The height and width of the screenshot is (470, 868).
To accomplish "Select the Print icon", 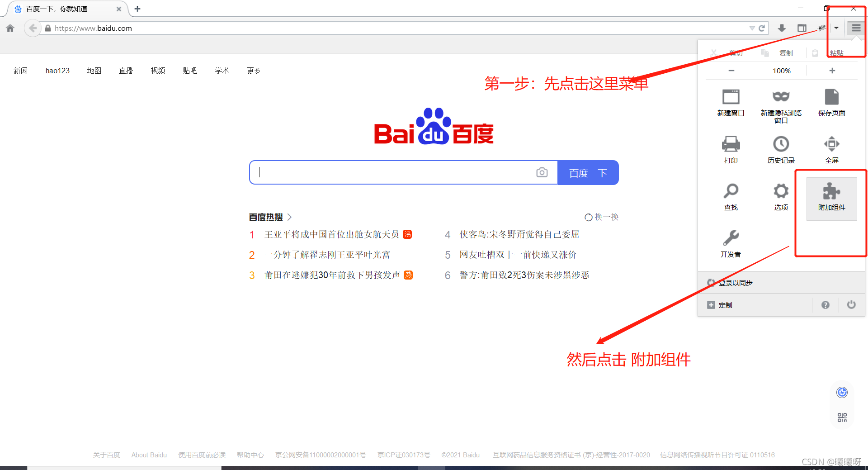I will click(x=731, y=150).
